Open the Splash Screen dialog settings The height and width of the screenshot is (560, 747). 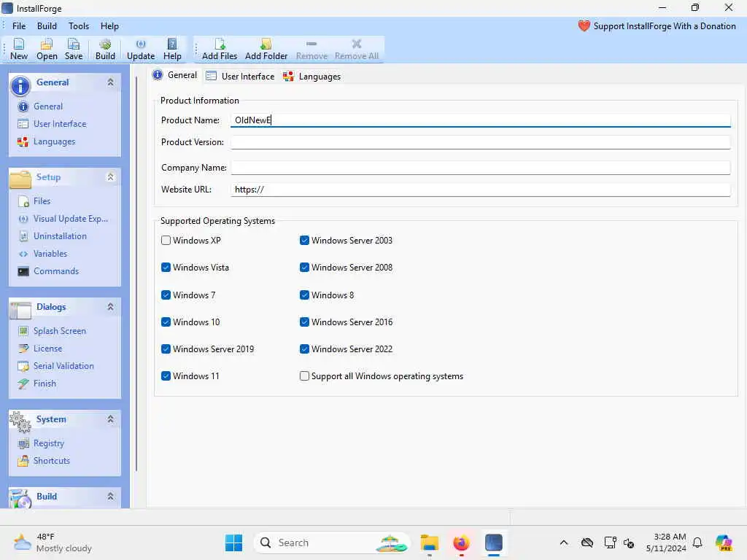click(59, 330)
